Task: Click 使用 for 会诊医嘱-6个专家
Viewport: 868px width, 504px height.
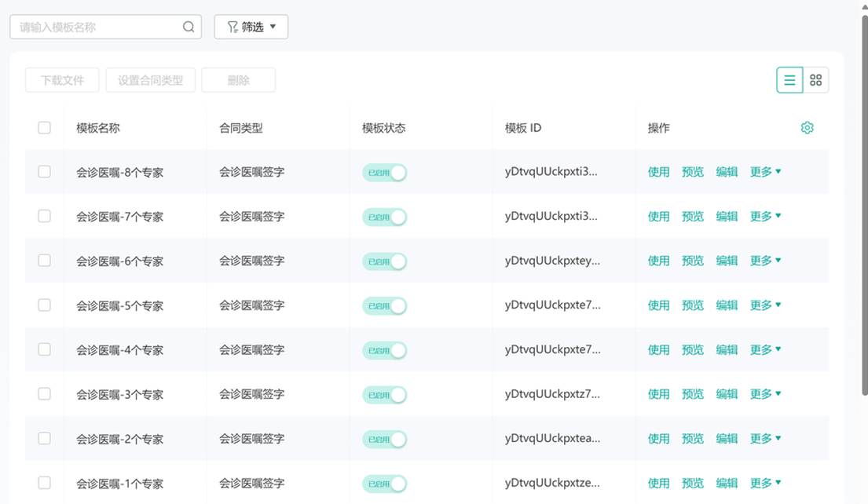Action: [658, 261]
